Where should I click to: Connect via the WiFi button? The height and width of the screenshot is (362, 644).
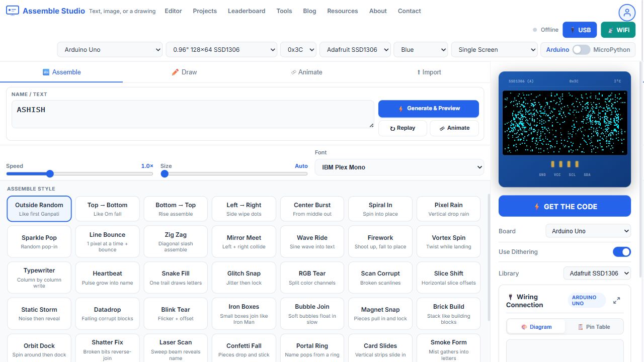(x=618, y=30)
